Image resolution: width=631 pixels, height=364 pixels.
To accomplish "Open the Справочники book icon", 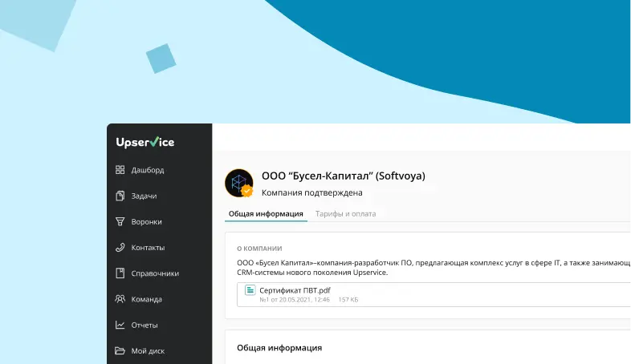I will tap(120, 273).
